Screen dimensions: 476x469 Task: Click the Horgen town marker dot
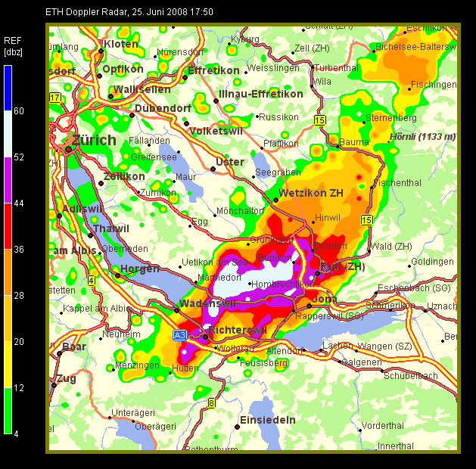tap(118, 275)
